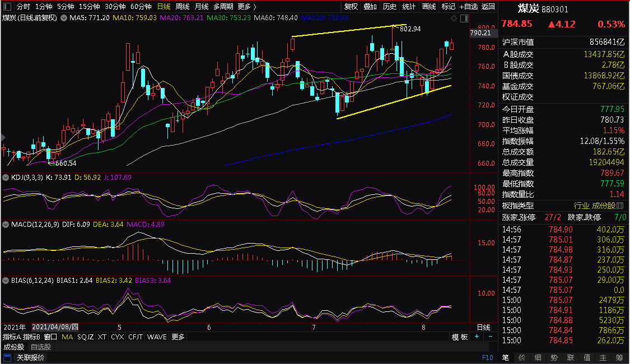Click the 复权 button
This screenshot has height=364, width=630.
tap(351, 6)
